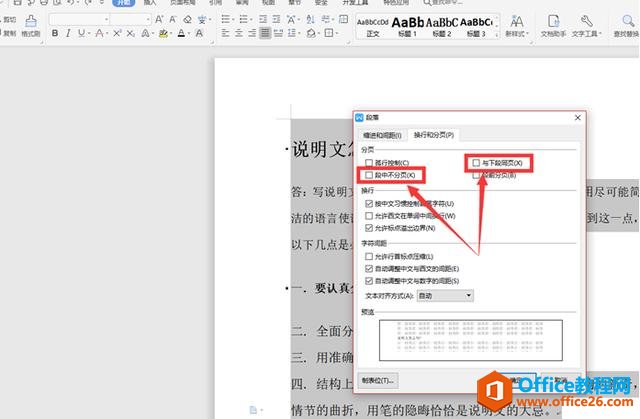
Task: Switch to Indents and Spacing (缩进和间距) tab
Action: pyautogui.click(x=382, y=135)
